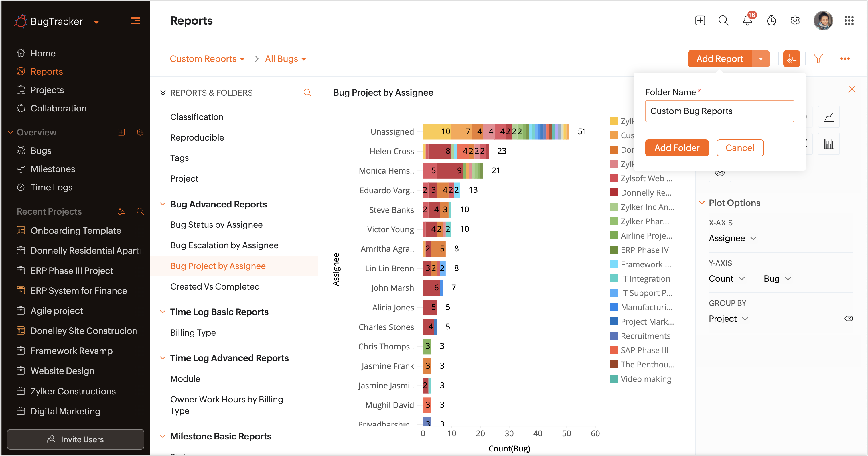Select Bug Status by Assignee report
The width and height of the screenshot is (868, 456).
click(x=216, y=225)
